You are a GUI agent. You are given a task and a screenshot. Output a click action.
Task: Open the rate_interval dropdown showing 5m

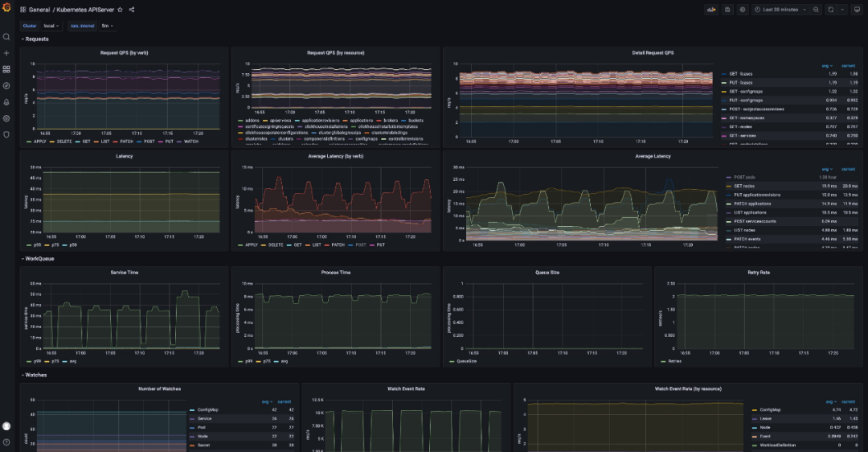click(x=107, y=26)
